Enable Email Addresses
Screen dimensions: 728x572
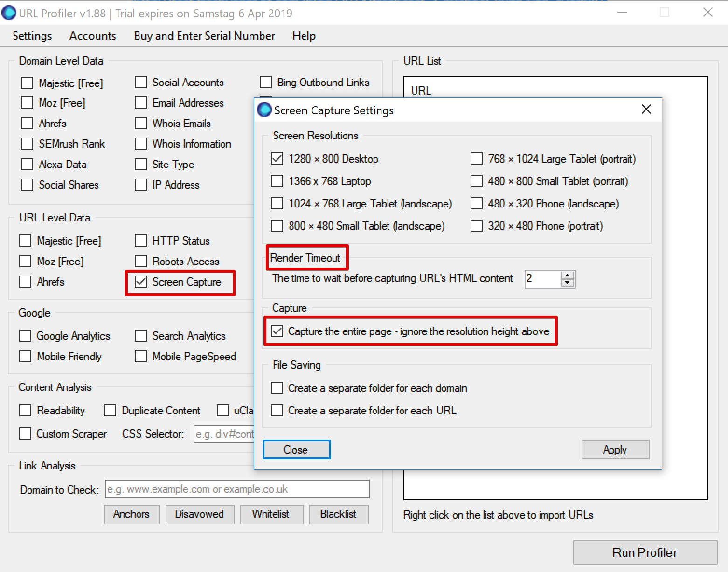tap(141, 103)
